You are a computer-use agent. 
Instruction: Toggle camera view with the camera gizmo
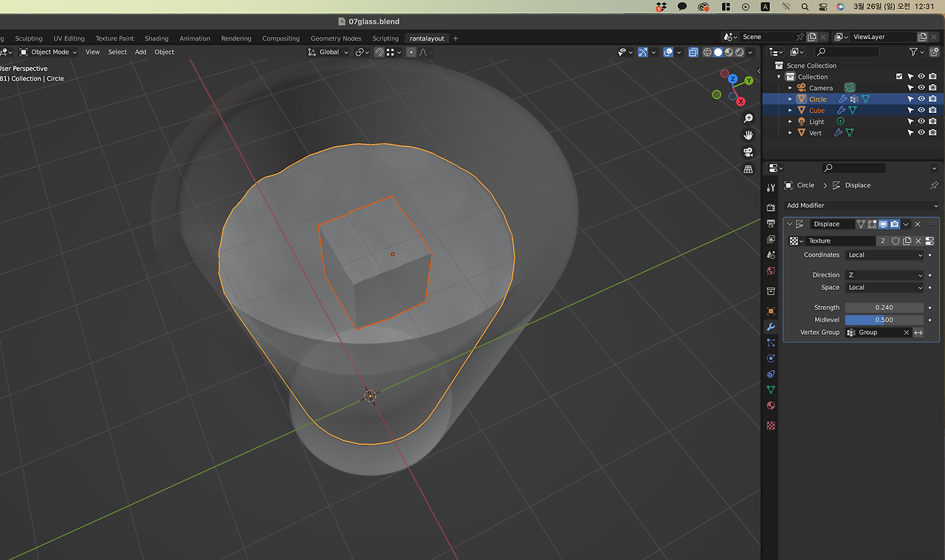[x=748, y=152]
